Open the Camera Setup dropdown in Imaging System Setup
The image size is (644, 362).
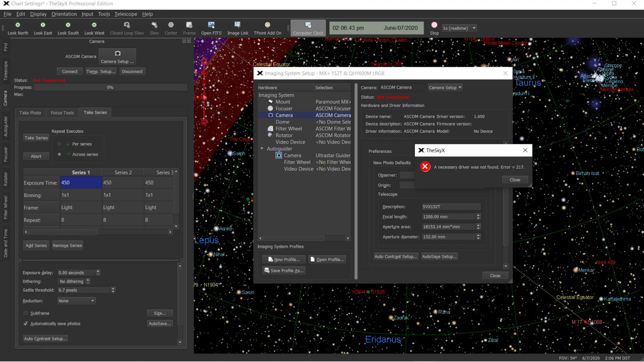click(445, 88)
